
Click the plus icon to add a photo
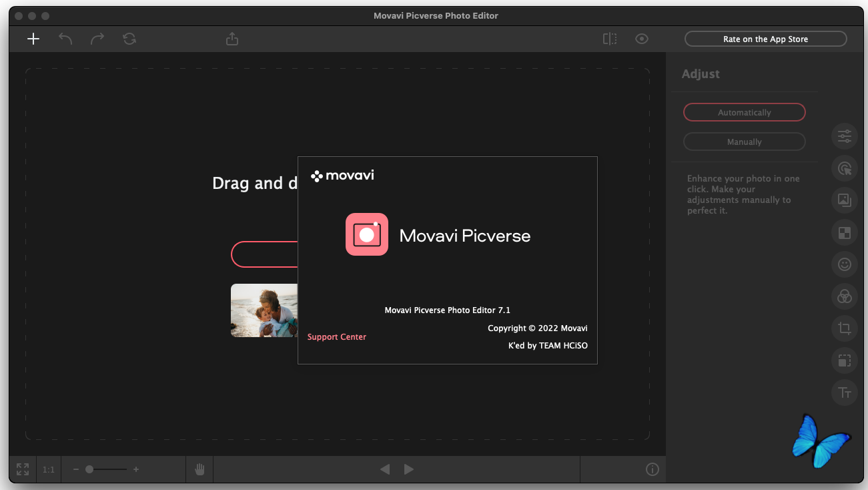pos(33,39)
